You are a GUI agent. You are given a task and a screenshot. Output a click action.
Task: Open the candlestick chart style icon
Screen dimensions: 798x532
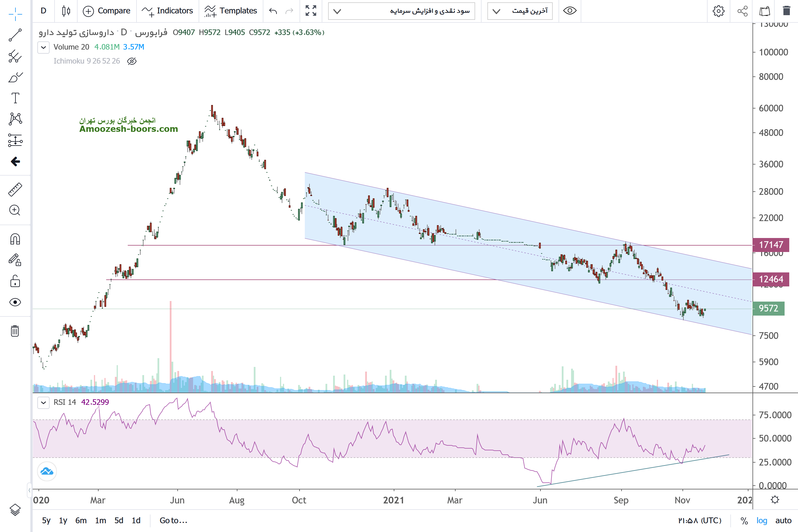coord(66,11)
